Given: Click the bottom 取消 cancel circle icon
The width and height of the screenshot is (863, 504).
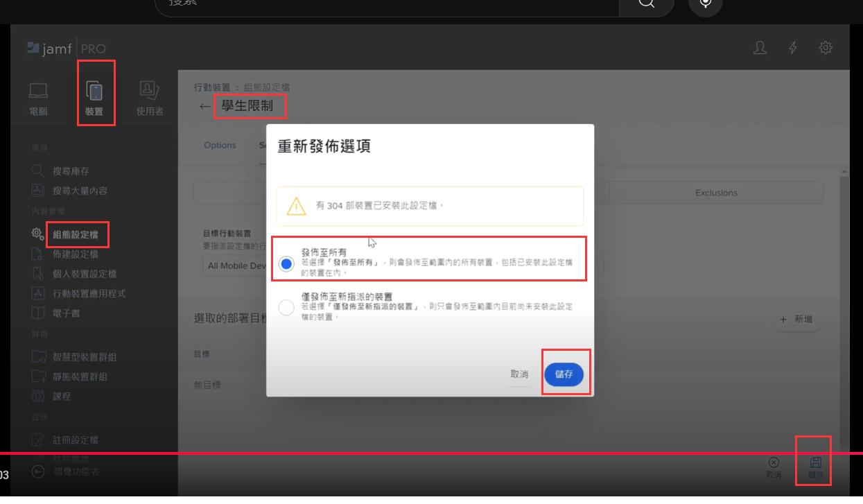Looking at the screenshot, I should tap(774, 462).
